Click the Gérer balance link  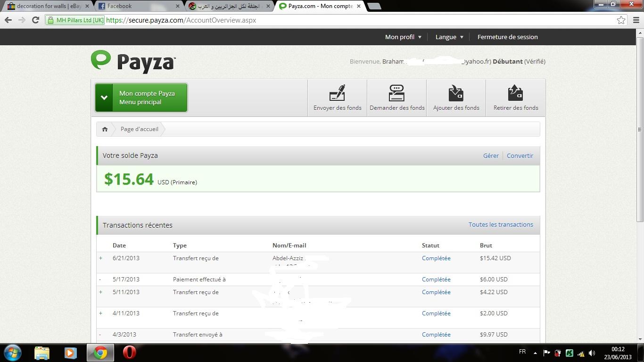(491, 156)
